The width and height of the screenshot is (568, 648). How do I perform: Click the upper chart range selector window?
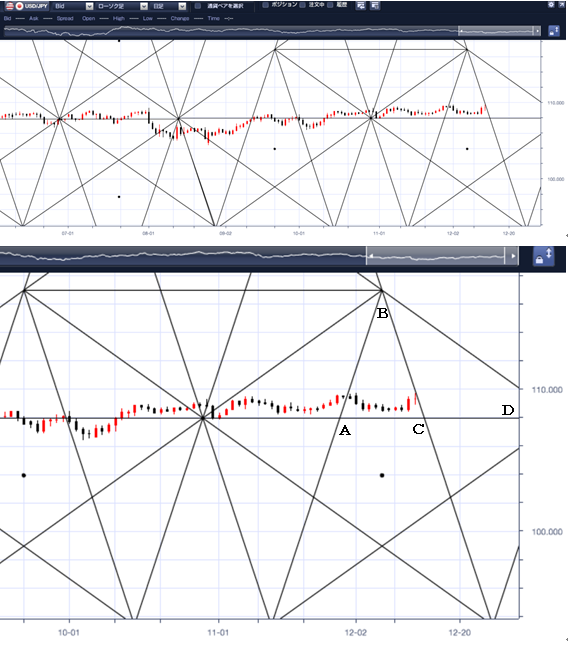496,31
